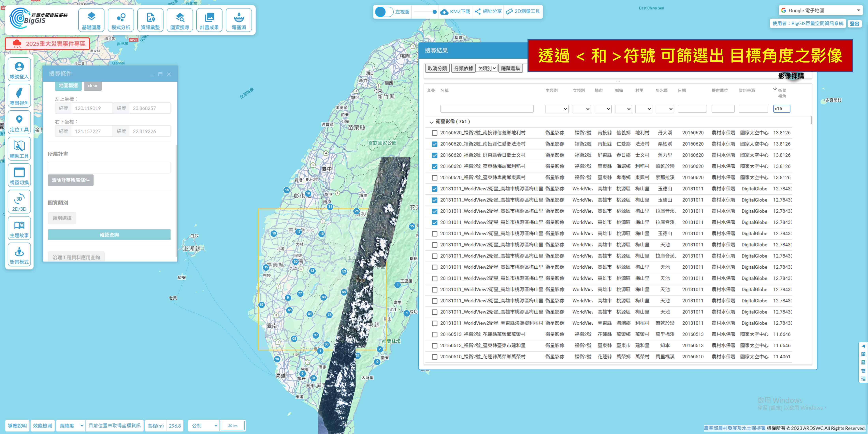The height and width of the screenshot is (434, 868).
Task: Enter 街景模式 street view mode
Action: coord(19,255)
